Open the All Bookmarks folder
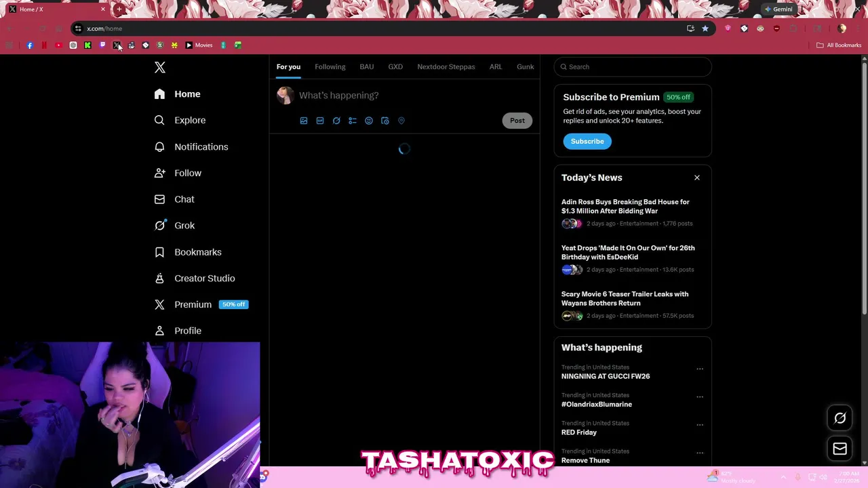The image size is (868, 488). tap(839, 45)
